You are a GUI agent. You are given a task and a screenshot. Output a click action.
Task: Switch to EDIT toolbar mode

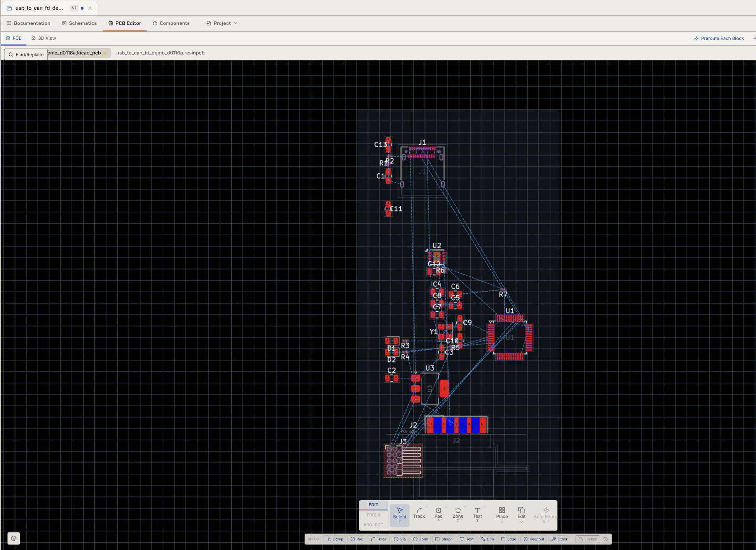pyautogui.click(x=373, y=504)
